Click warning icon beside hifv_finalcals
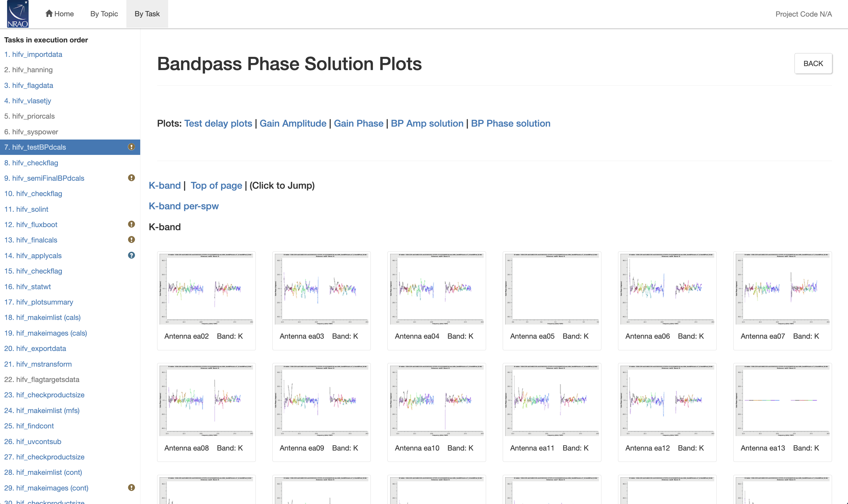The image size is (848, 504). point(132,240)
